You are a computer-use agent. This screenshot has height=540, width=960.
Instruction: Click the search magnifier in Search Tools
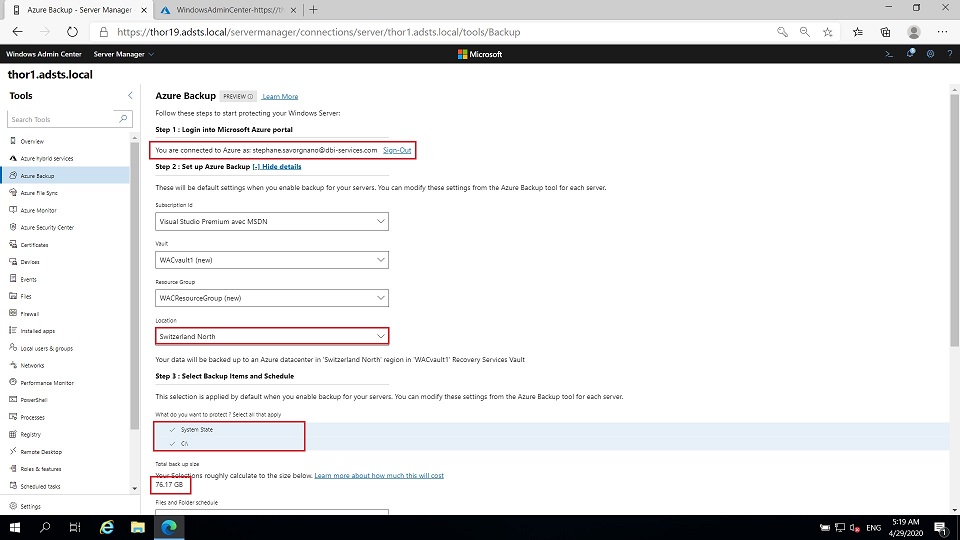[123, 119]
